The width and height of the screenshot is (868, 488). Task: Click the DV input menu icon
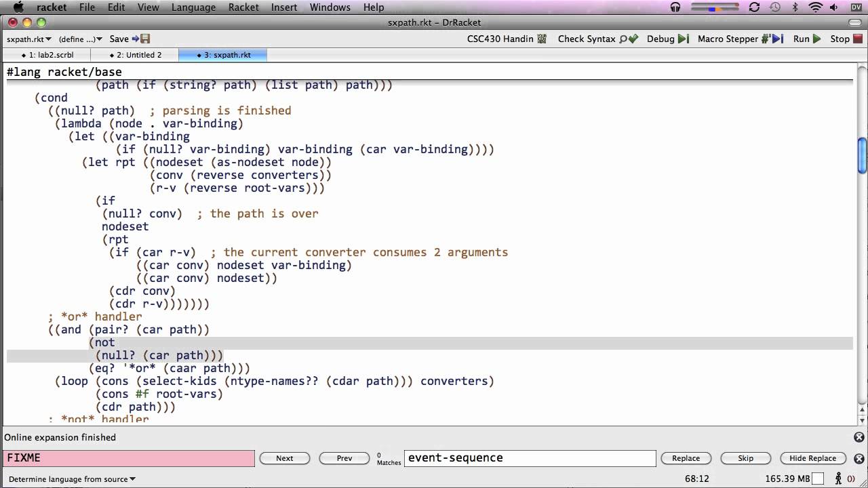pos(856,7)
